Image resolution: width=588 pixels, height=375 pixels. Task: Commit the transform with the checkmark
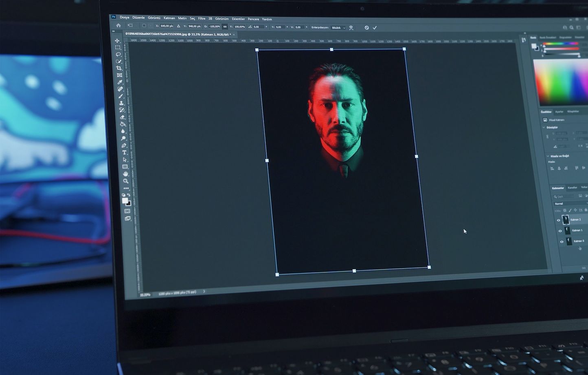pyautogui.click(x=375, y=28)
